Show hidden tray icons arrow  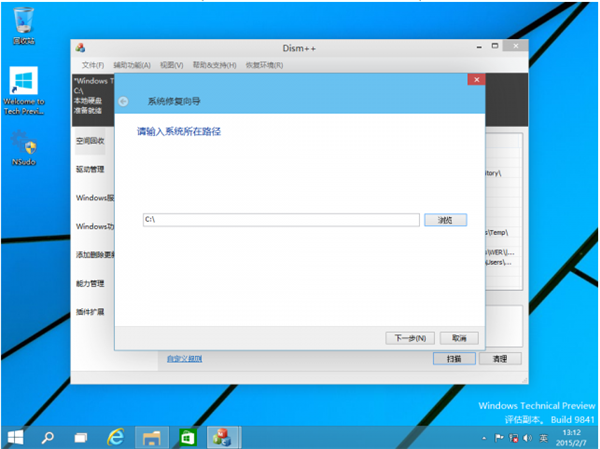pyautogui.click(x=484, y=438)
